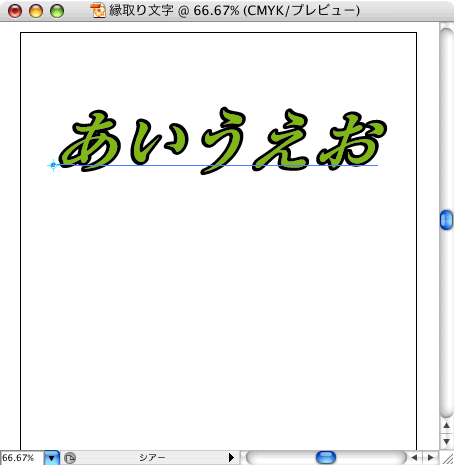The image size is (454, 465).
Task: Select the green あ character
Action: click(90, 142)
